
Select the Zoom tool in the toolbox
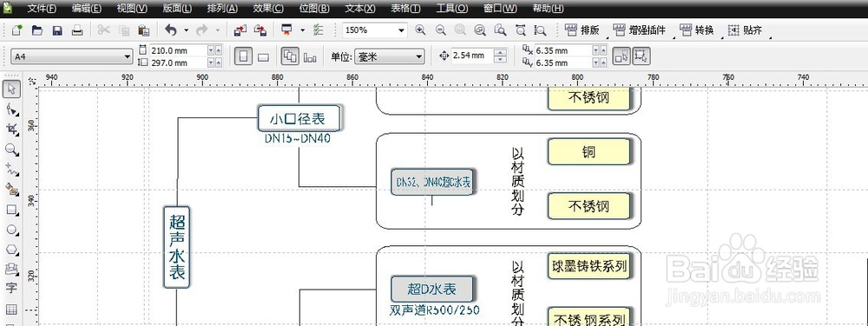(x=11, y=150)
